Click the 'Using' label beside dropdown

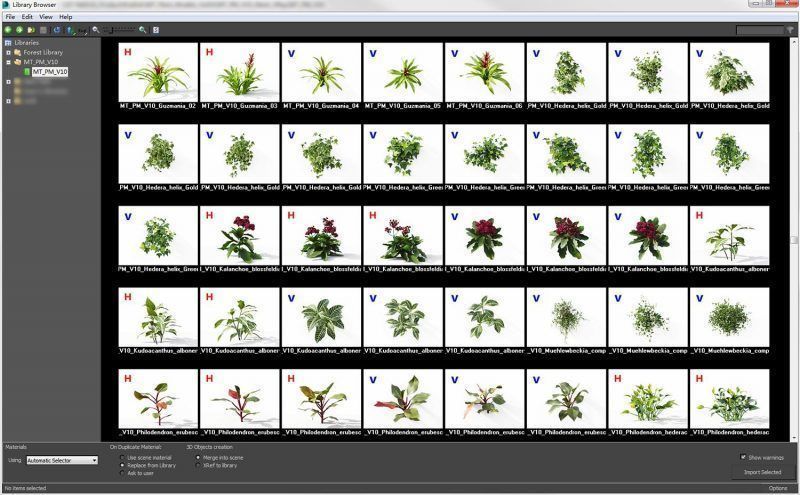(15, 460)
